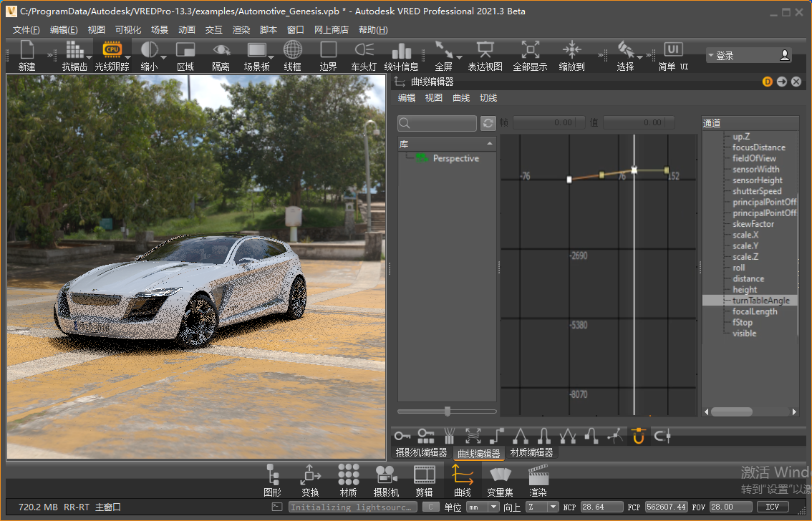Click the refresh button beside the search box
This screenshot has width=812, height=521.
coord(488,123)
